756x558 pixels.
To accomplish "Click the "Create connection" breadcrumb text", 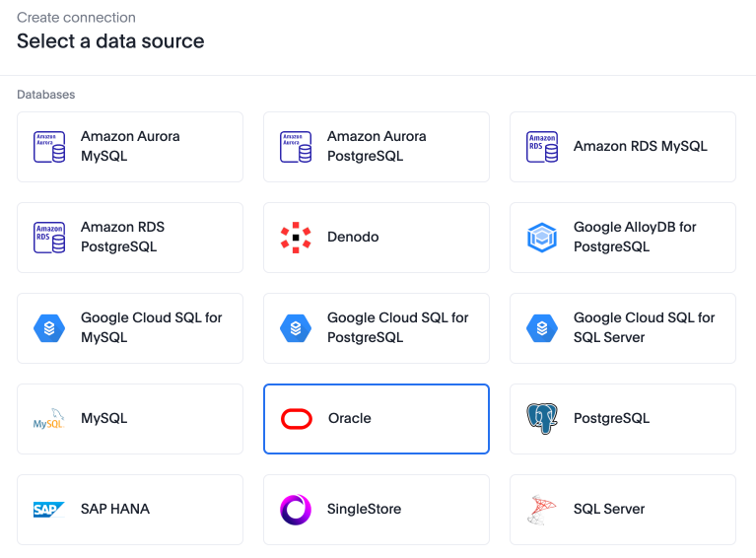I will (76, 18).
